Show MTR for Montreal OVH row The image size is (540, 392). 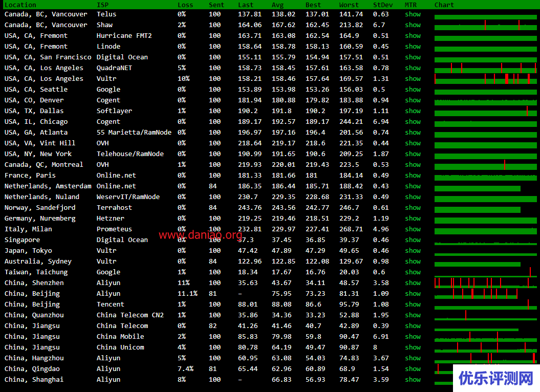413,165
